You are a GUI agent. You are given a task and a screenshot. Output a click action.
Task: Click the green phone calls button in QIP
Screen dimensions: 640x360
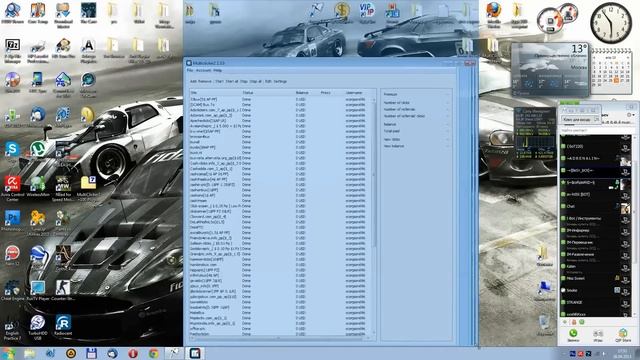(x=573, y=336)
